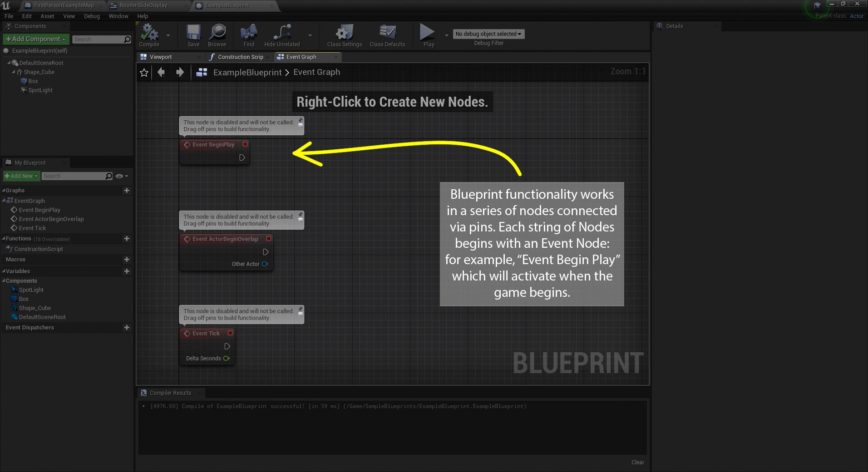The image size is (868, 472).
Task: Open Compile options dropdown arrow
Action: (168, 35)
